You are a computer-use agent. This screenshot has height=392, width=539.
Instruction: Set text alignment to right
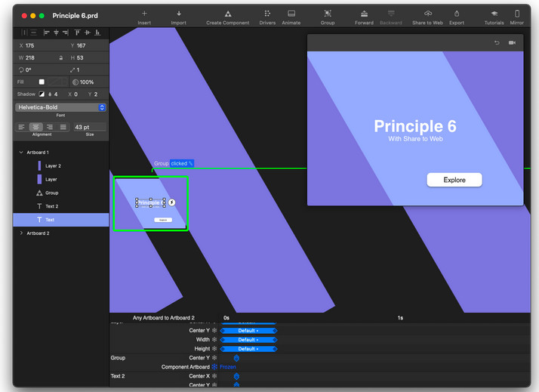pyautogui.click(x=50, y=127)
